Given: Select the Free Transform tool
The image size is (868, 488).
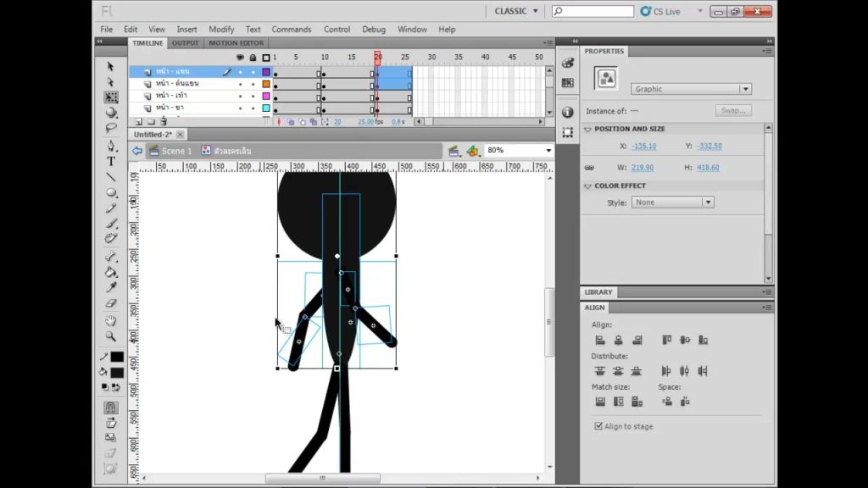Looking at the screenshot, I should [x=111, y=97].
